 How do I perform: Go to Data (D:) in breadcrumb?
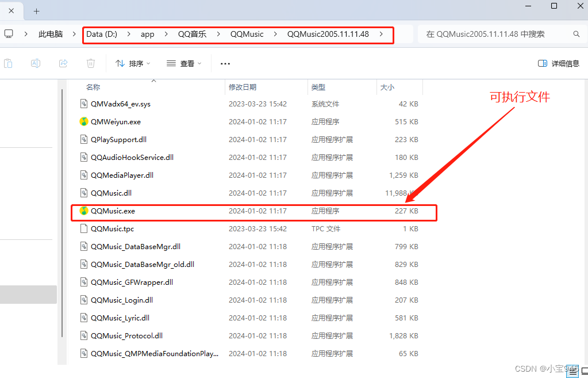click(x=102, y=34)
